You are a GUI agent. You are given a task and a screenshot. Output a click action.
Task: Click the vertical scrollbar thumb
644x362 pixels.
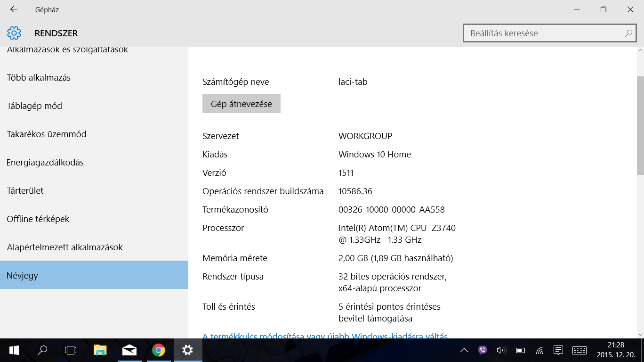tap(640, 125)
